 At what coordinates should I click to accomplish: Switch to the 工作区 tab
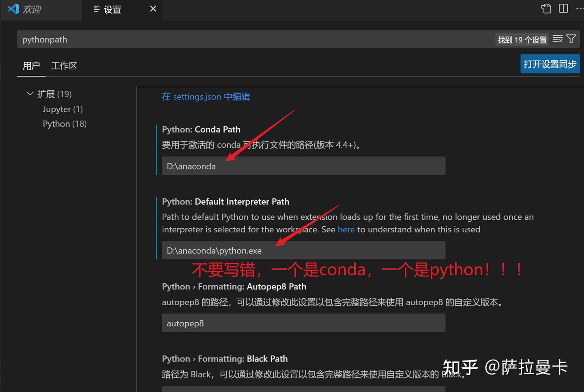coord(64,65)
